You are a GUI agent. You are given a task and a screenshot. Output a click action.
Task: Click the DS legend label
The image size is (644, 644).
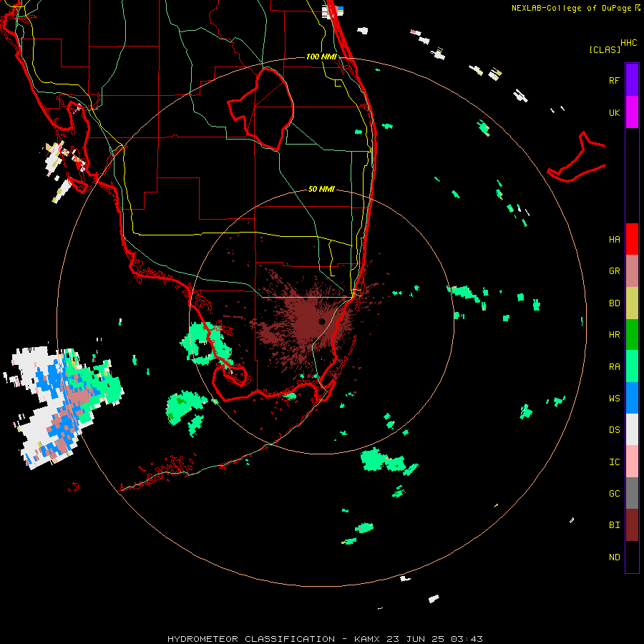[614, 430]
